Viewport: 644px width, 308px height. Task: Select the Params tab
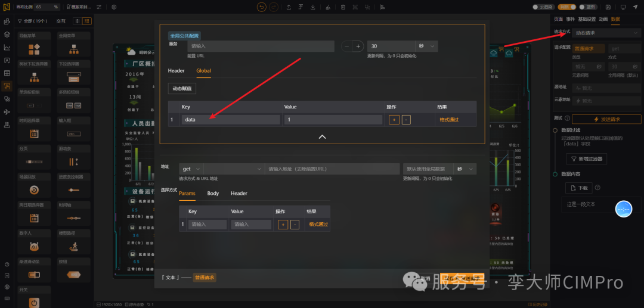(187, 193)
